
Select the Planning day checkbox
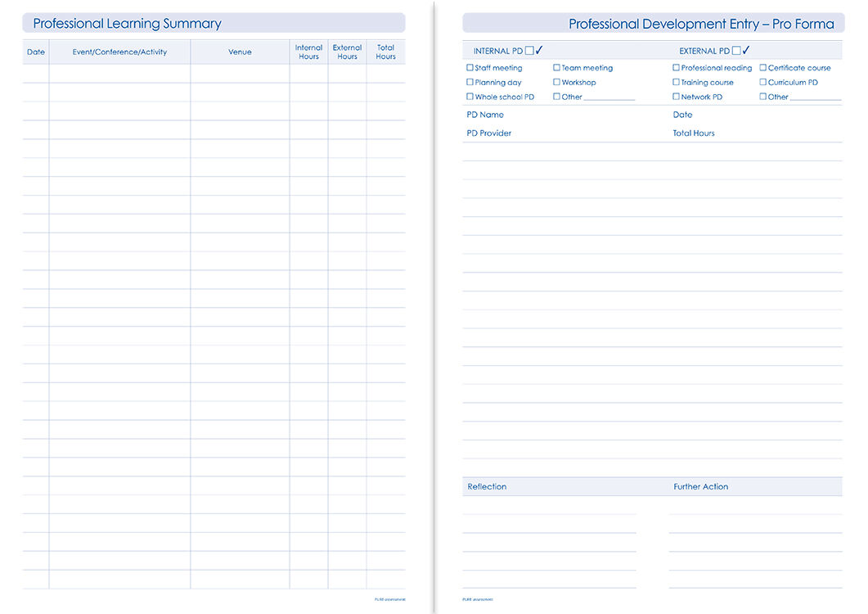pos(470,82)
